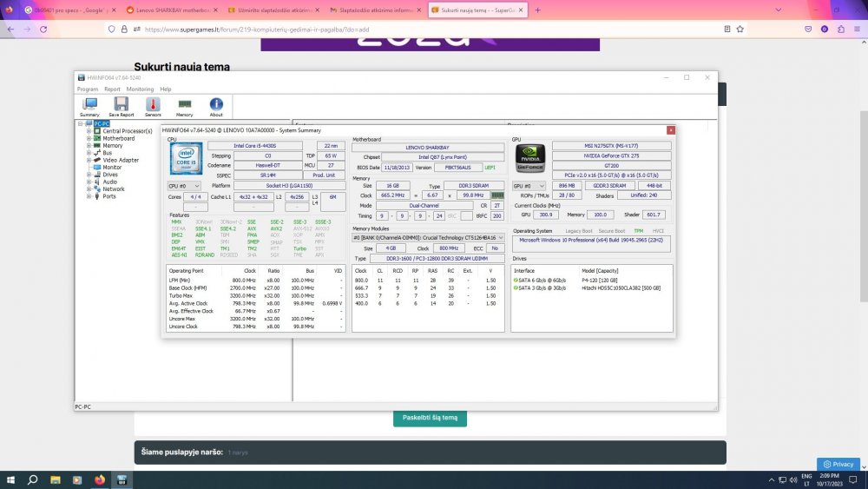
Task: Open the Help menu in HWiNFO64
Action: coord(166,89)
